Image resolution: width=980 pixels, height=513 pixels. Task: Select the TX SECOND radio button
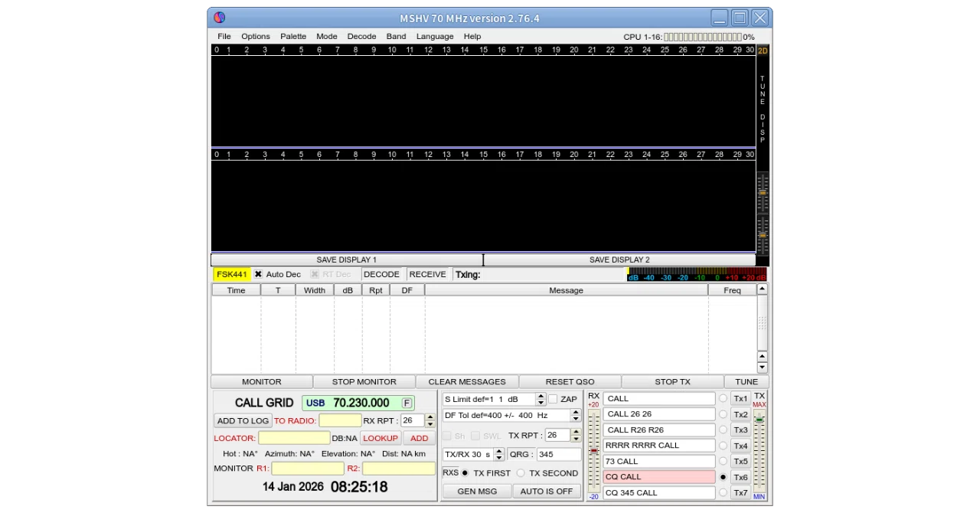click(521, 473)
